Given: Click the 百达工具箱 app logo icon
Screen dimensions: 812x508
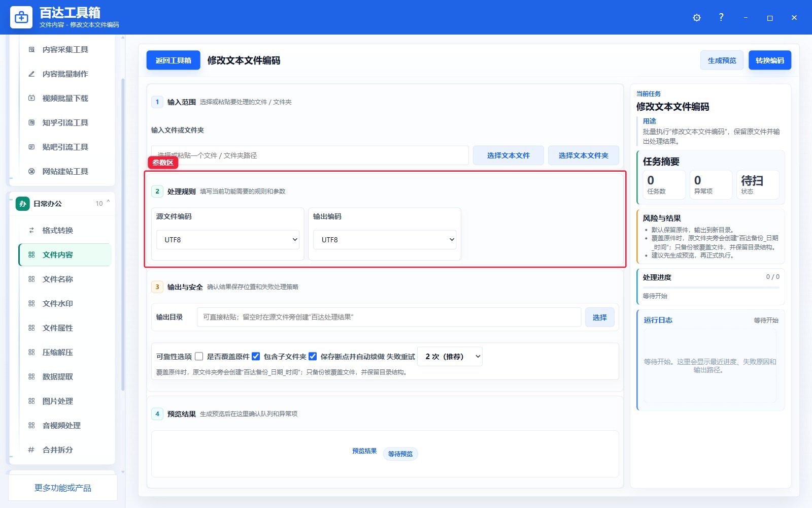Looking at the screenshot, I should pyautogui.click(x=21, y=17).
